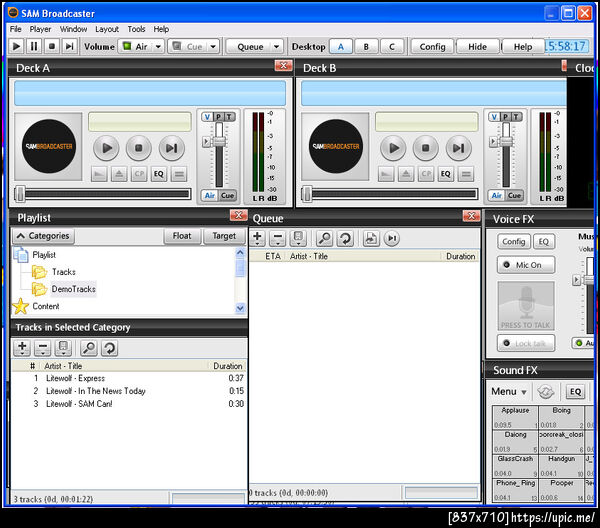Toggle Mic On in Voice FX
600x528 pixels.
[x=526, y=265]
